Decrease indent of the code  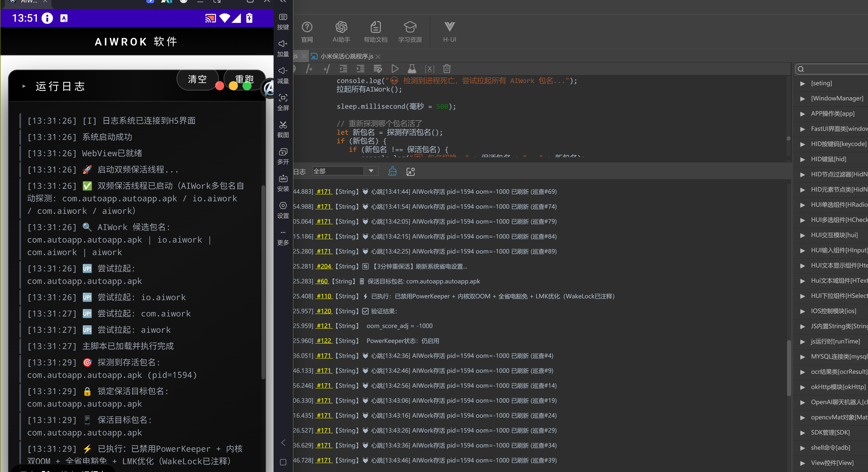tap(343, 69)
